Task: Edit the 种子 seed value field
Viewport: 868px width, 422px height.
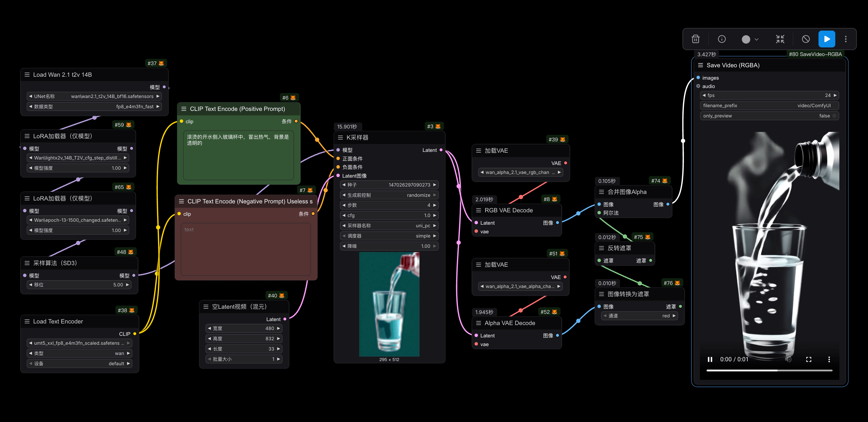Action: pos(389,185)
